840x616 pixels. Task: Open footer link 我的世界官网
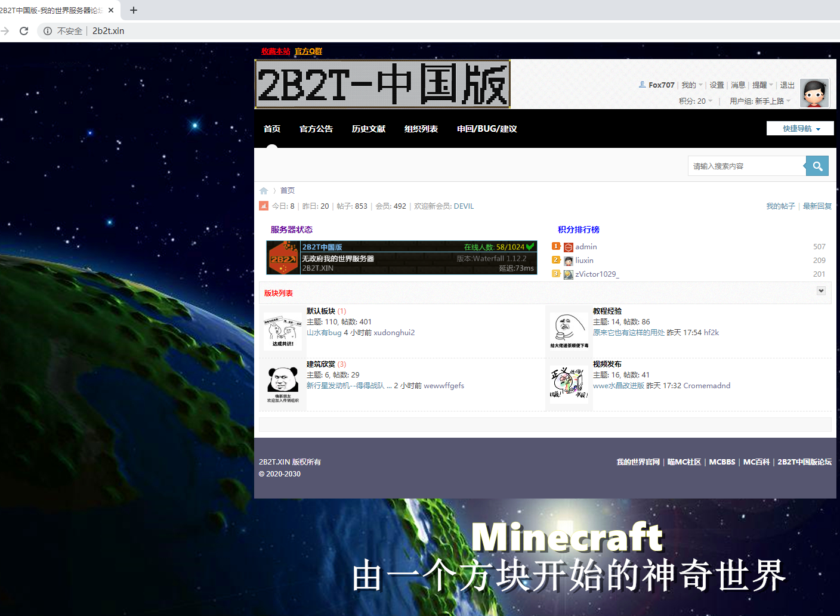click(x=638, y=462)
